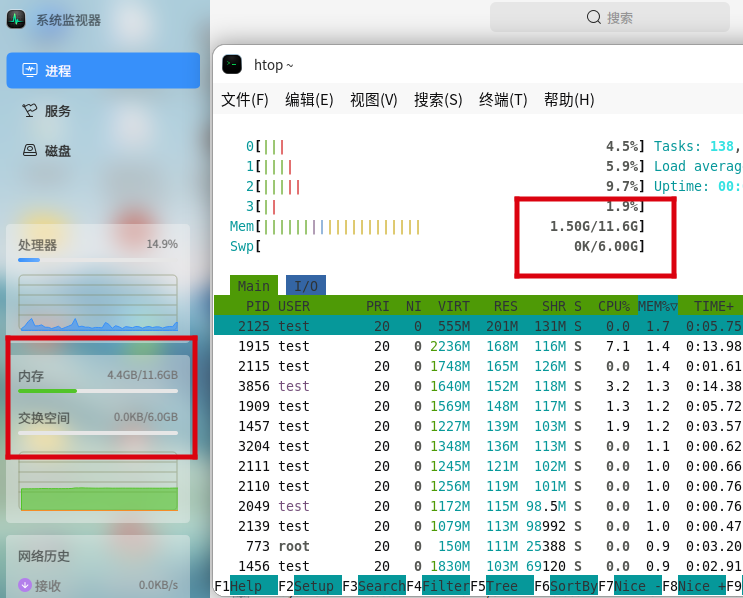Click the 处理器 CPU usage bar
The image size is (743, 598).
click(x=98, y=260)
